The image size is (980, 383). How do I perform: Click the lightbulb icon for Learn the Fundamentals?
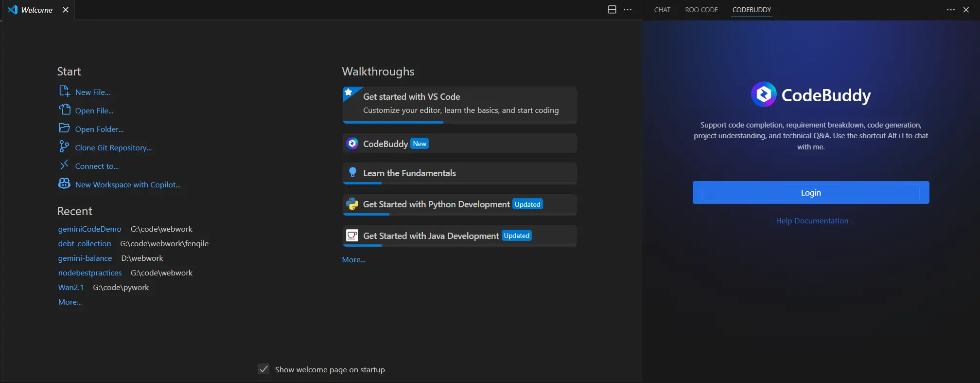click(x=352, y=173)
